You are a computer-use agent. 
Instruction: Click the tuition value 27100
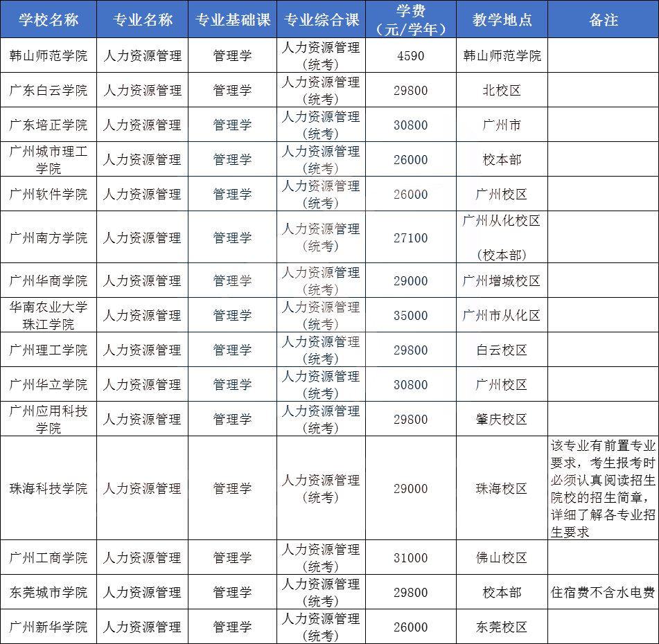tap(411, 238)
